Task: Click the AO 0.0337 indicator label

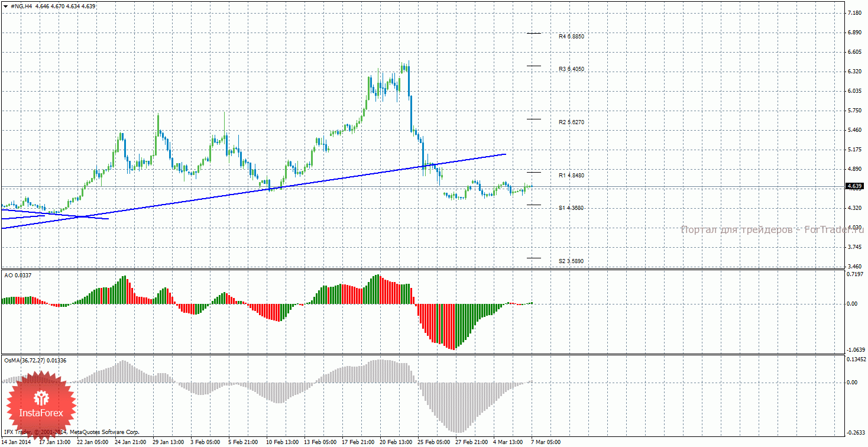Action: coord(18,275)
